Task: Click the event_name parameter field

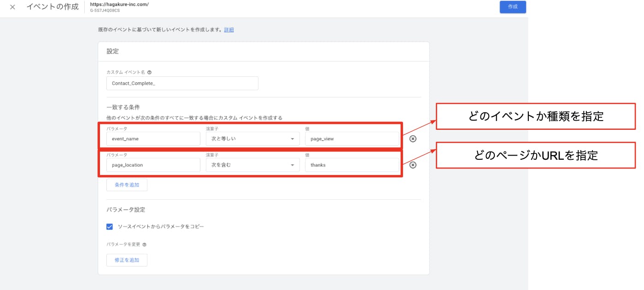Action: coord(153,139)
